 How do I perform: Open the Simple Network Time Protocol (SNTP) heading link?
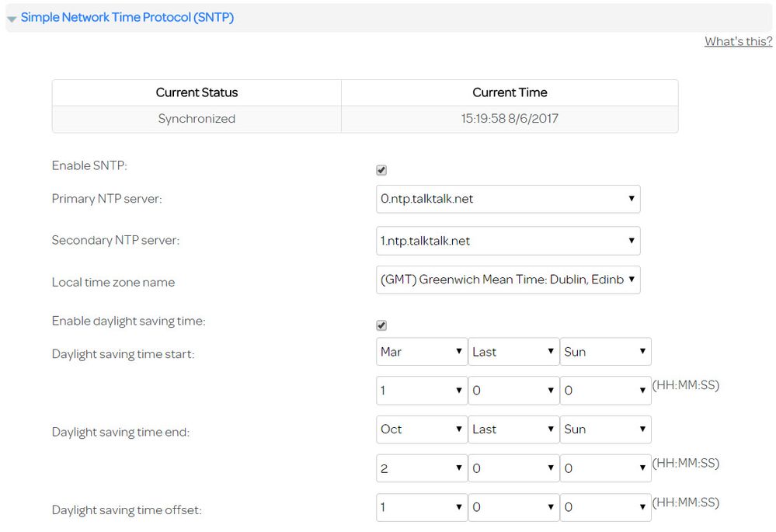tap(127, 17)
